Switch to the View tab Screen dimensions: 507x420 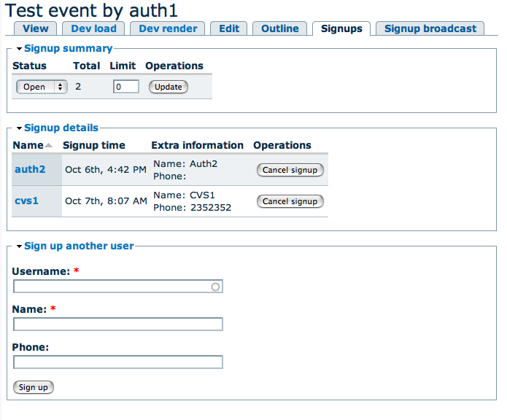coord(36,28)
